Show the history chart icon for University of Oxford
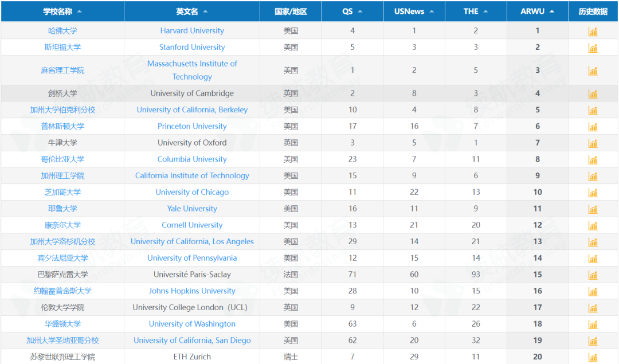This screenshot has width=619, height=364. (x=593, y=144)
